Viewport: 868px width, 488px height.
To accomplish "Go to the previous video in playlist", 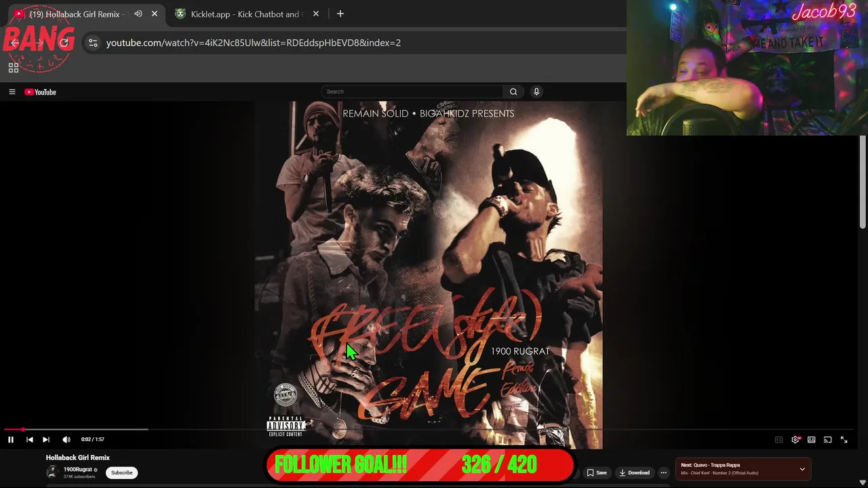I will tap(29, 439).
